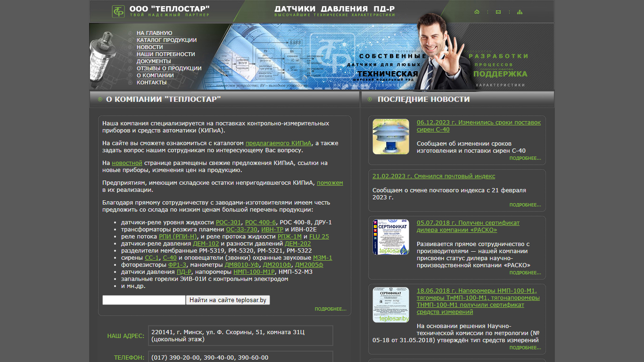Image resolution: width=644 pixels, height=362 pixels.
Task: Click the ООО "ТЕПЛОСТАР" company name
Action: [170, 8]
